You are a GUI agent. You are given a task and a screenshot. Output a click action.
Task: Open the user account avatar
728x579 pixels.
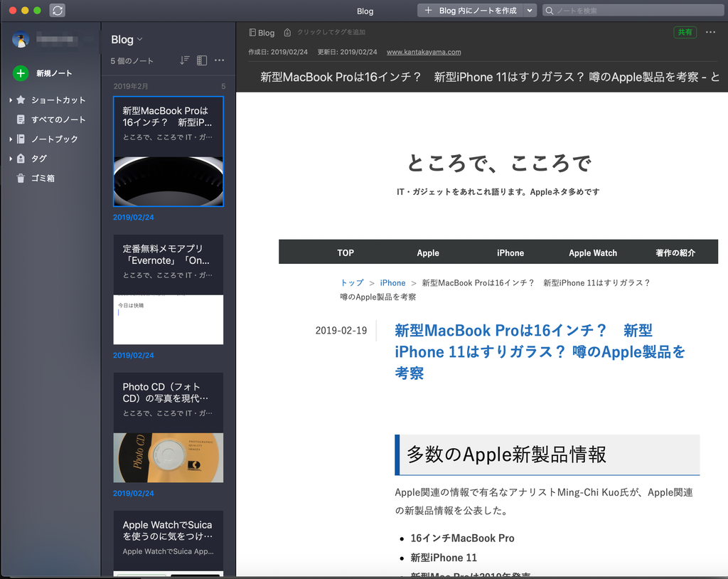21,40
